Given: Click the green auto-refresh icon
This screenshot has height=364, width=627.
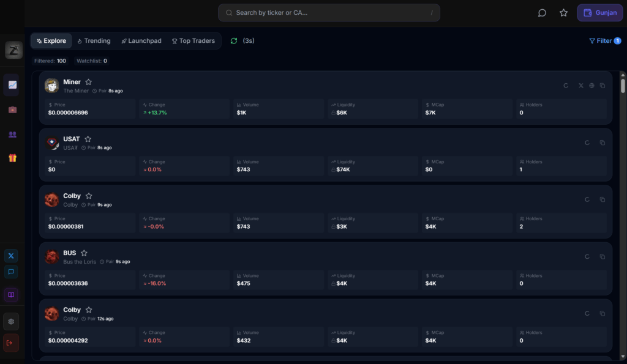Looking at the screenshot, I should 234,41.
